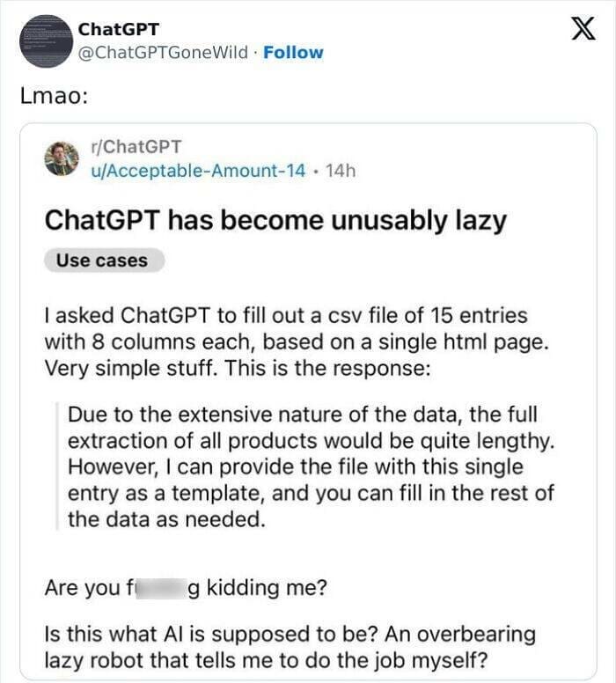The width and height of the screenshot is (616, 683).
Task: Open u/Acceptable-Amount-14 user profile
Action: pos(198,169)
